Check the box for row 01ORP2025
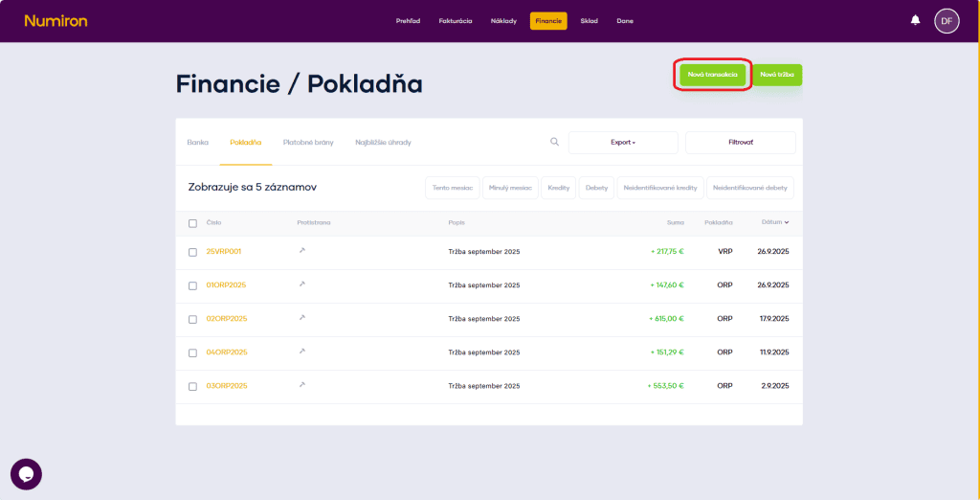 [192, 286]
